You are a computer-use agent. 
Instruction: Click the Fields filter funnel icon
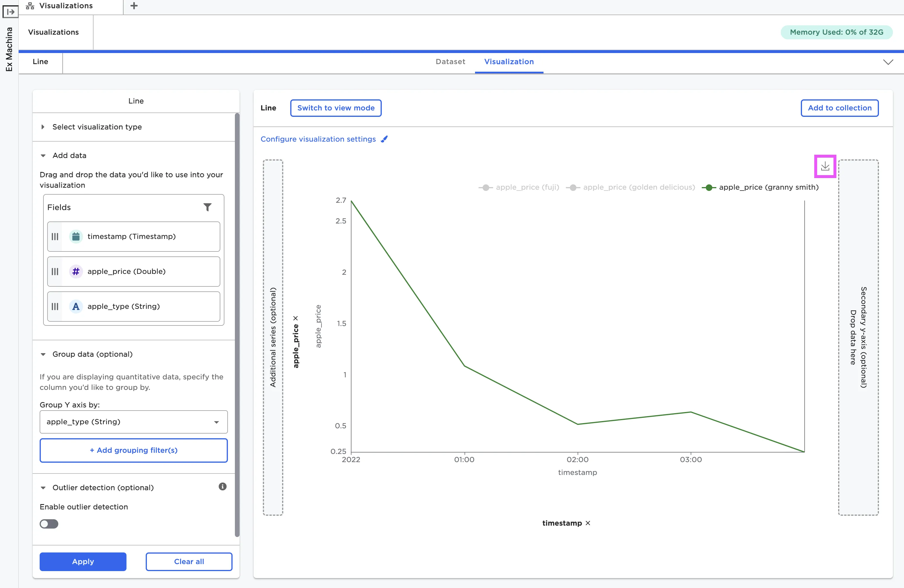pos(207,207)
